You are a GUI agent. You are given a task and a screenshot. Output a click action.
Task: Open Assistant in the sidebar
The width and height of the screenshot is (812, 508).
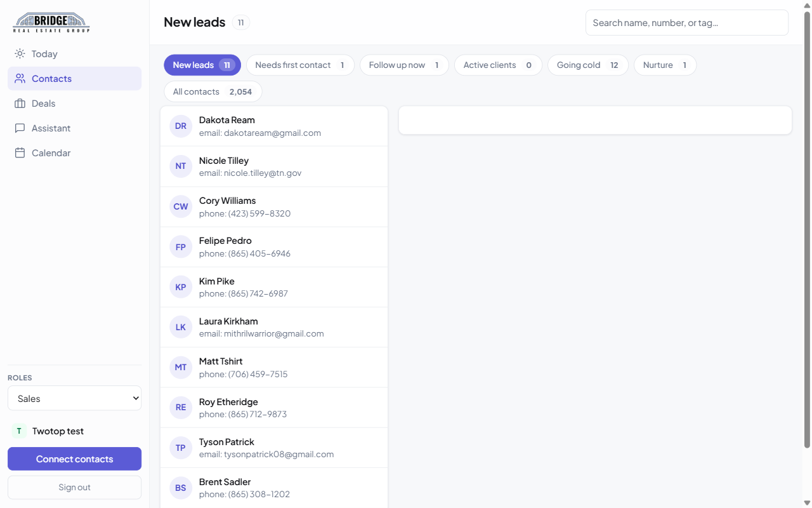pos(75,128)
